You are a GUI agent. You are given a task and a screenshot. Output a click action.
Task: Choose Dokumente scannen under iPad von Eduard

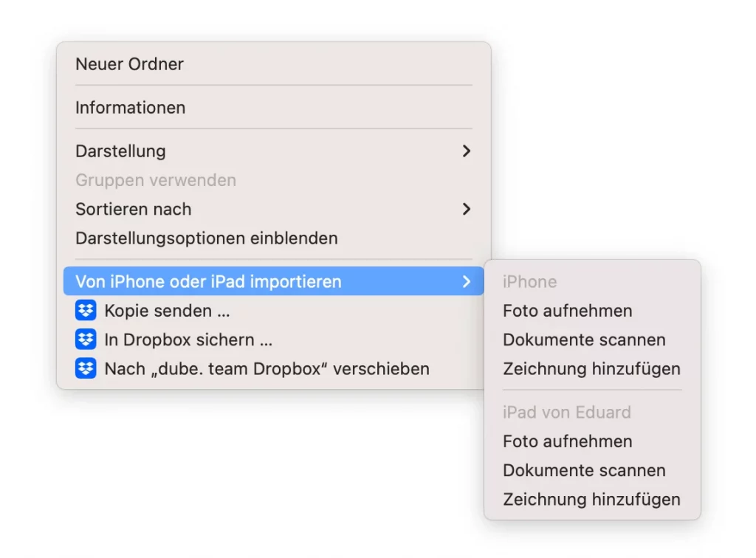coord(584,470)
